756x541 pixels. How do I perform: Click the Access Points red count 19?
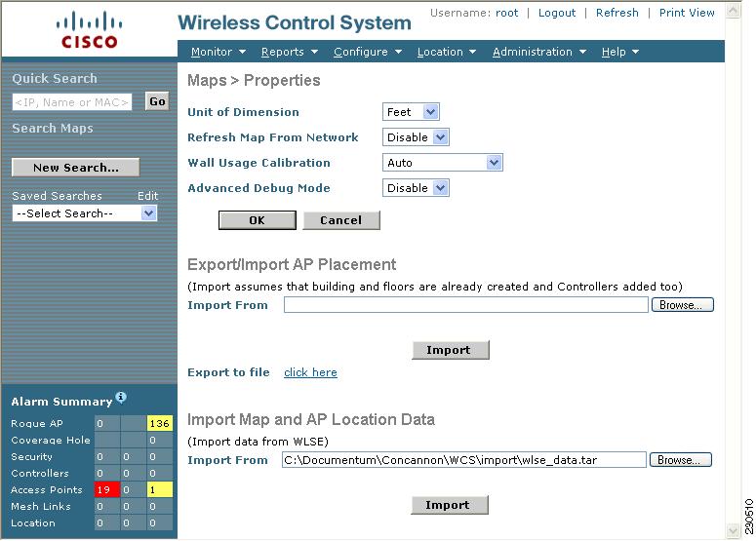[x=107, y=490]
